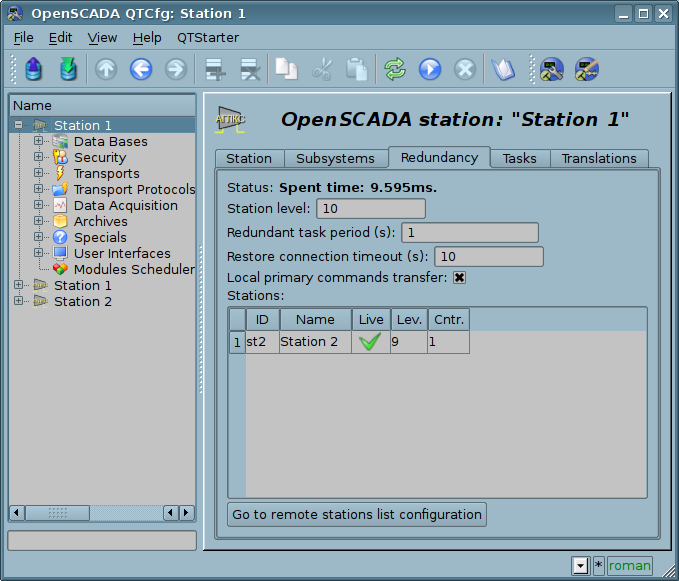Click the Delete item toolbar icon

tap(250, 69)
